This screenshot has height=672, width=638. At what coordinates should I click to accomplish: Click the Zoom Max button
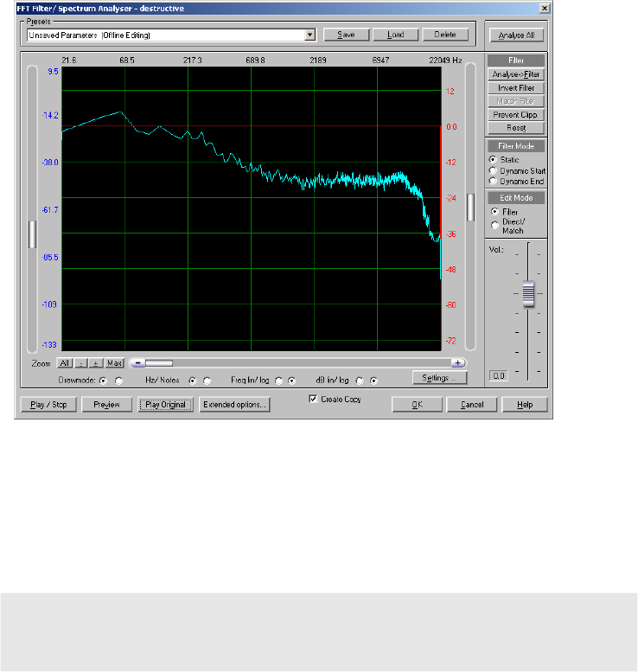(114, 363)
